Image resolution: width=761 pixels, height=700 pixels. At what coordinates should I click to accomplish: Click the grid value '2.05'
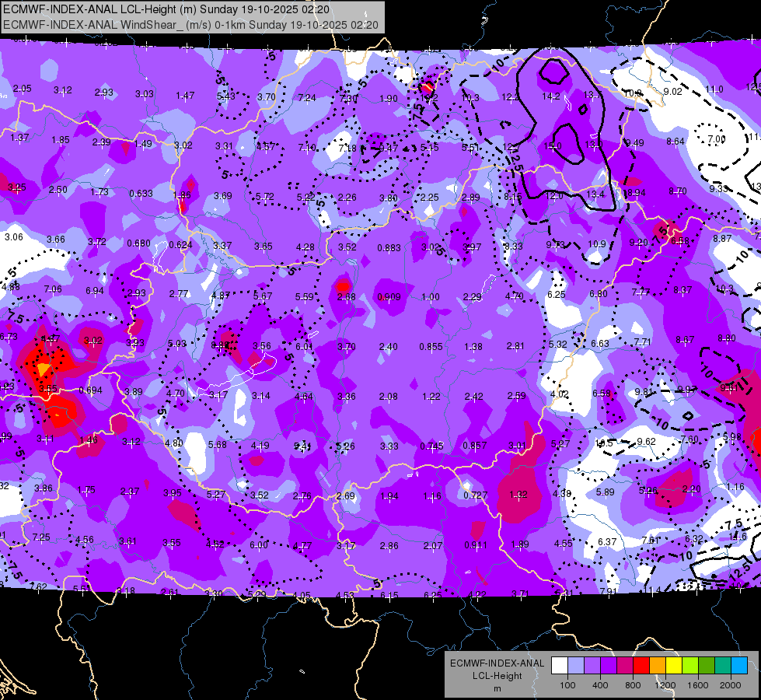point(23,89)
